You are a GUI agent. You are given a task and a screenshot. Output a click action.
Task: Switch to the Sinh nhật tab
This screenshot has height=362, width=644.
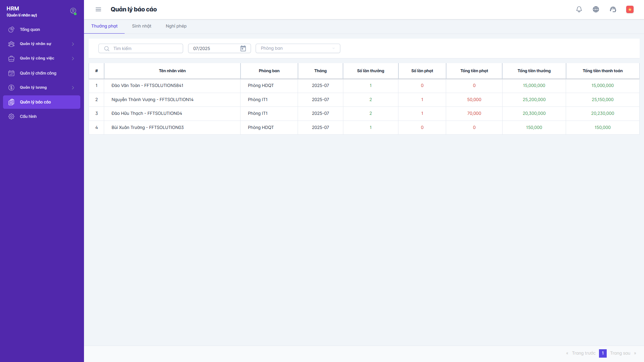pyautogui.click(x=141, y=26)
